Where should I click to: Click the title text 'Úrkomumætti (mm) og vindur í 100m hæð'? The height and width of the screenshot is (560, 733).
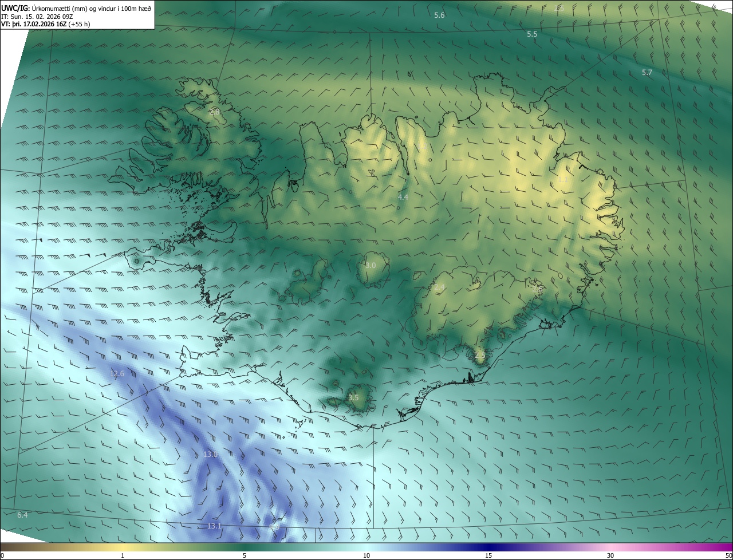(x=92, y=8)
